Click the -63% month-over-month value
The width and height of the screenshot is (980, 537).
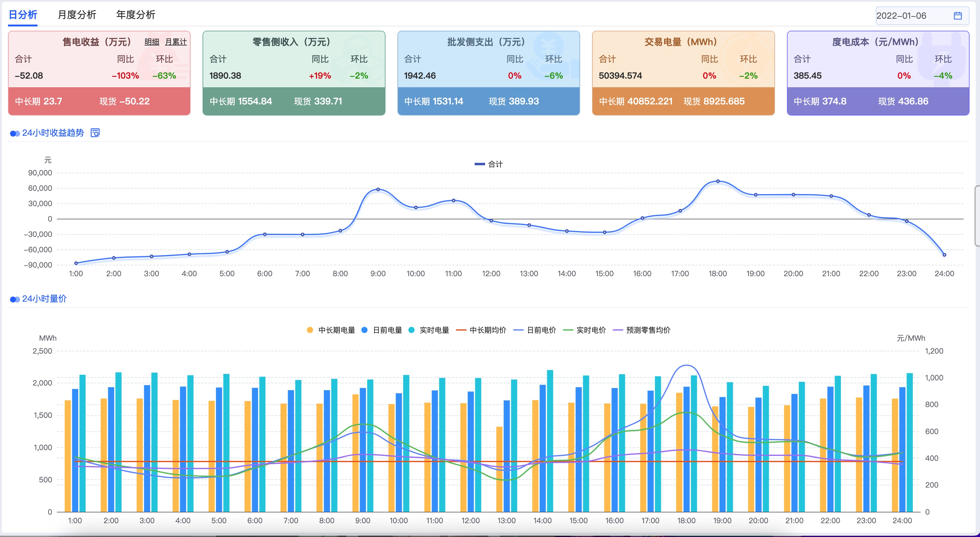164,76
